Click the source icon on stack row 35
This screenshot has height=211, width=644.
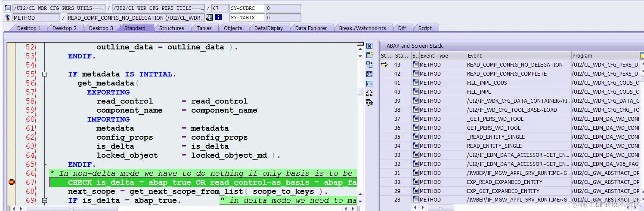click(415, 137)
